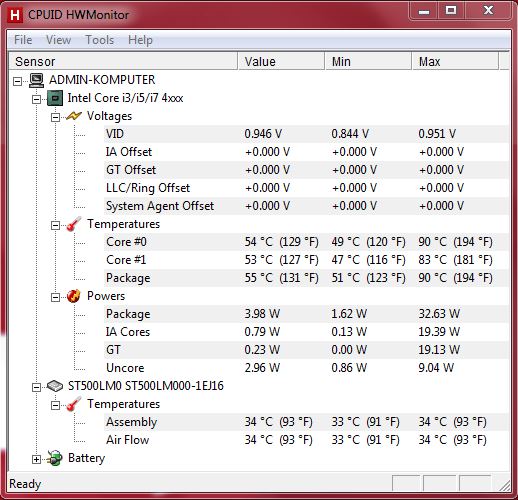The height and width of the screenshot is (500, 518).
Task: Select the IA Cores power row
Action: [x=307, y=332]
